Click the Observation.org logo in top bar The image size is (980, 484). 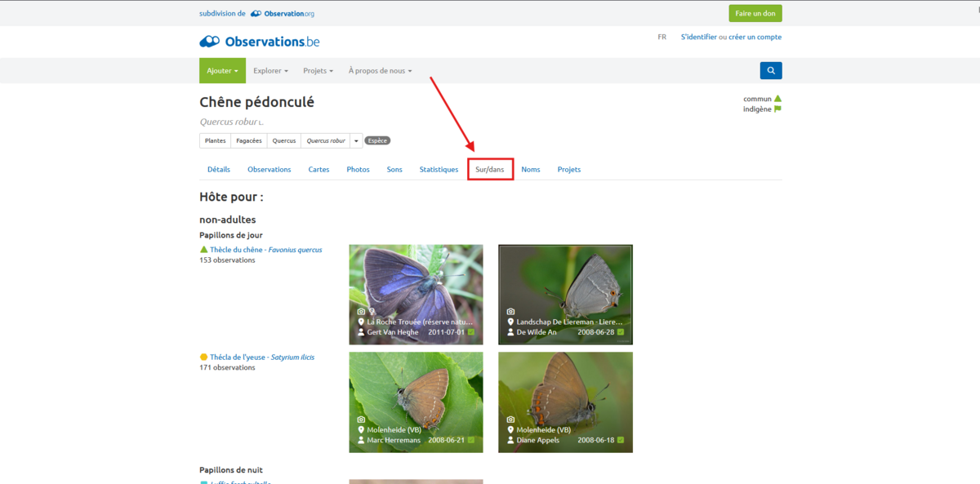click(282, 14)
